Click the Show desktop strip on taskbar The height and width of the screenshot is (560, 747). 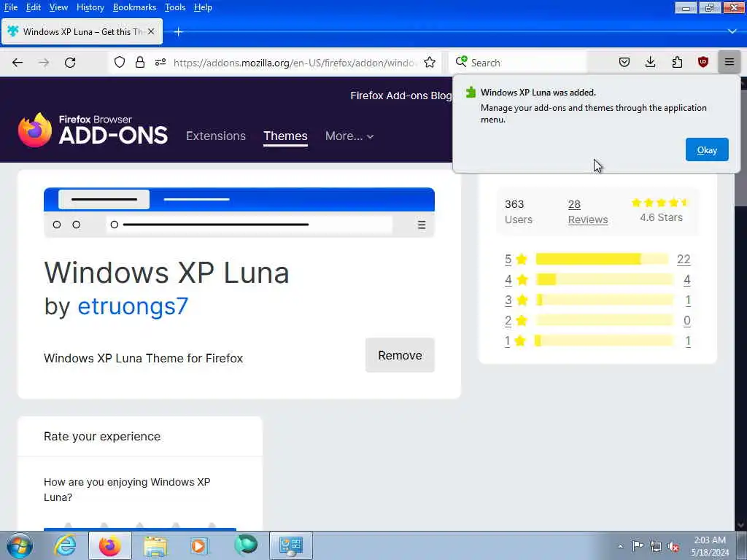pyautogui.click(x=743, y=545)
